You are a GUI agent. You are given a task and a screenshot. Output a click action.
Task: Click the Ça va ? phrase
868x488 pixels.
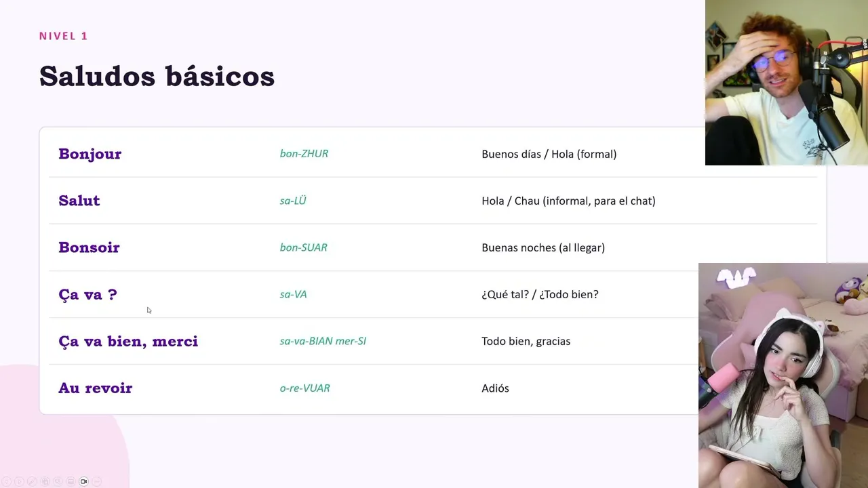(87, 294)
